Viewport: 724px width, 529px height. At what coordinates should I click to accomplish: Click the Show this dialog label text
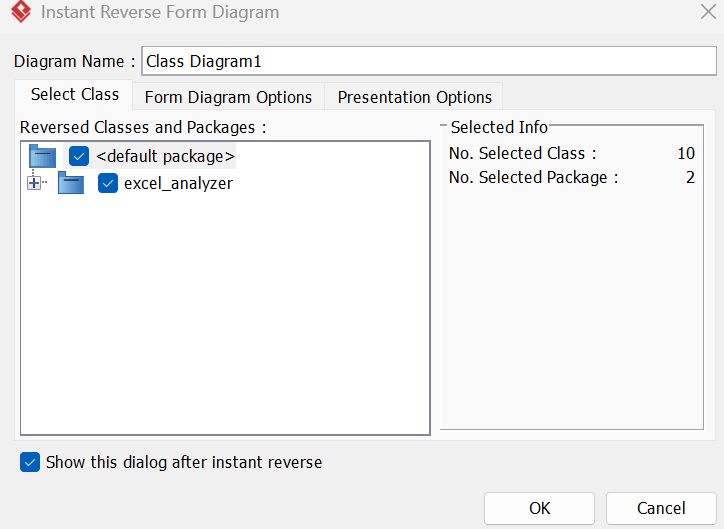tap(184, 462)
